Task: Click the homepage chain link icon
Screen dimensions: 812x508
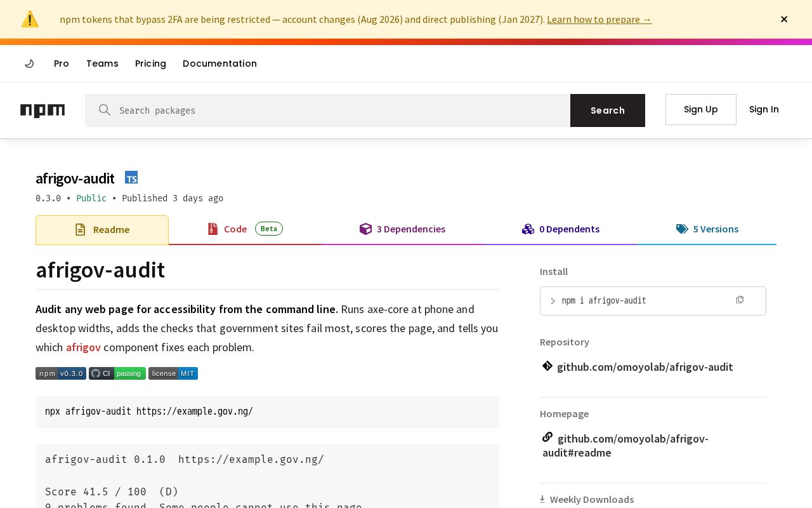Action: (x=547, y=437)
